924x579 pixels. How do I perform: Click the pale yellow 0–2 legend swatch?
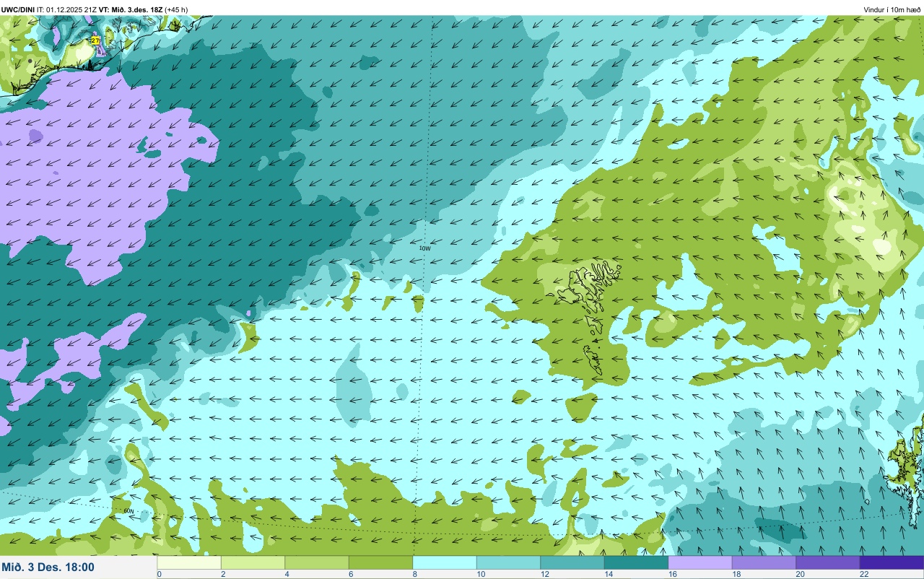coord(189,562)
